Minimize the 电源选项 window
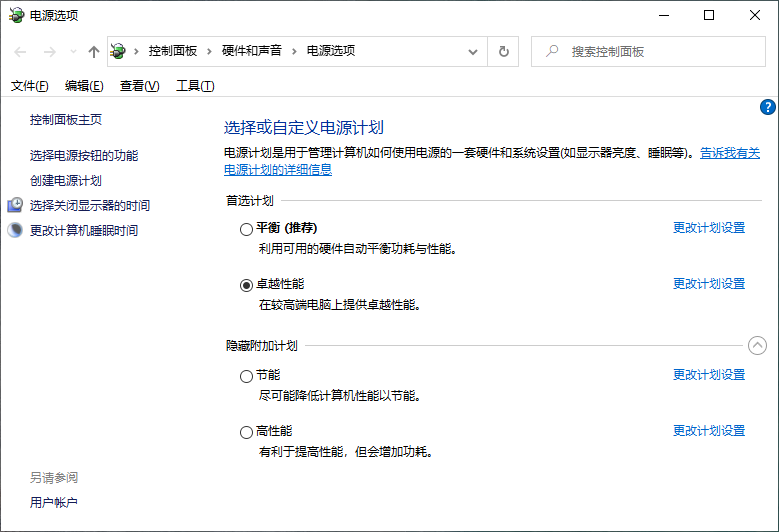 coord(664,15)
